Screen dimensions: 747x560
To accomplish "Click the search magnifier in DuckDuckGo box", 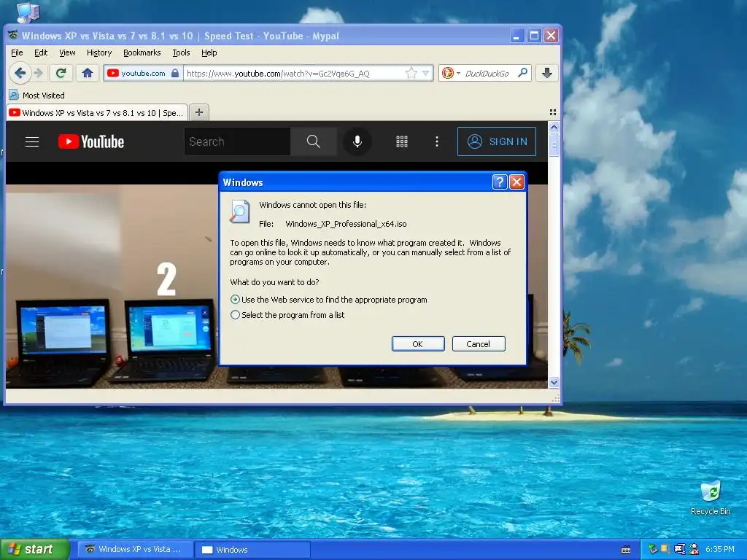I will [x=522, y=73].
